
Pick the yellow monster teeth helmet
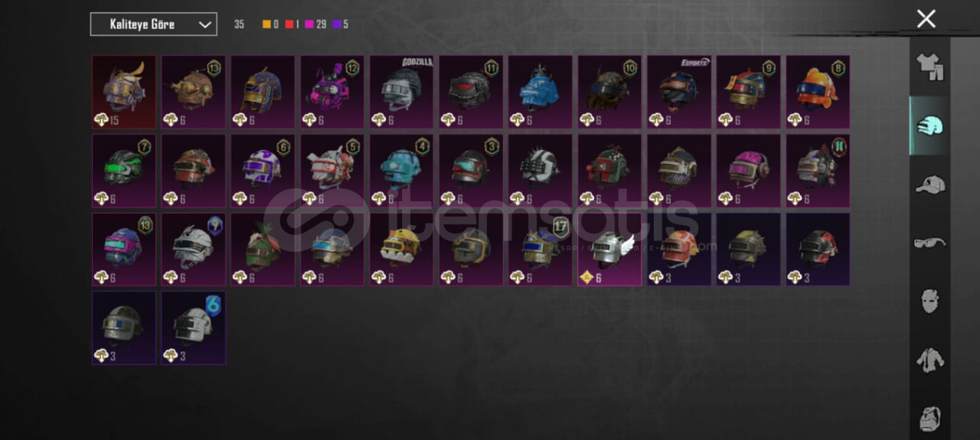(402, 249)
